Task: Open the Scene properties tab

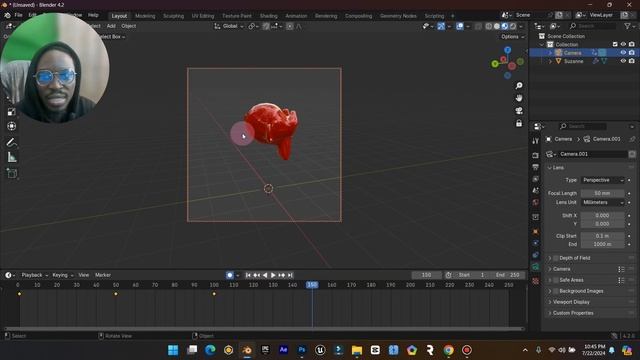Action: tap(536, 190)
